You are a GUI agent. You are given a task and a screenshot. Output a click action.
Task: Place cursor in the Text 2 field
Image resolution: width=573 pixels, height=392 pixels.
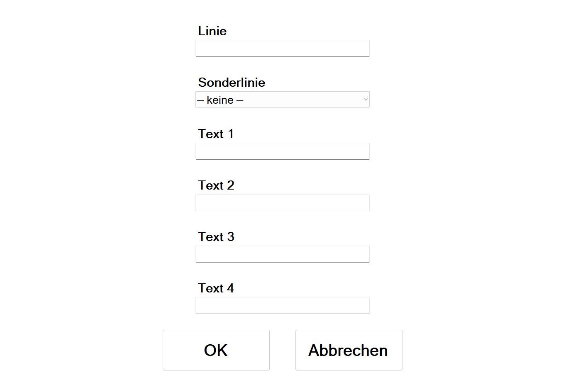pos(282,203)
